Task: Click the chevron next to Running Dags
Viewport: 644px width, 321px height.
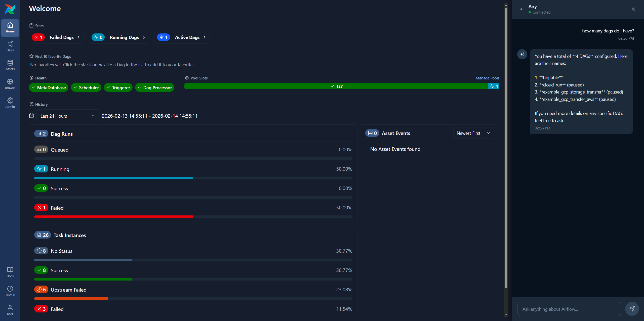Action: [x=144, y=37]
